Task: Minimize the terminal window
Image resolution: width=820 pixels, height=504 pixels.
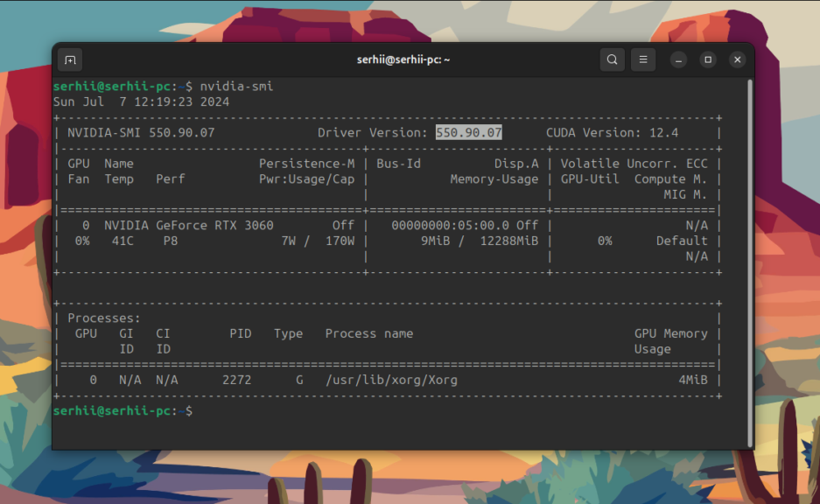Action: (x=679, y=59)
